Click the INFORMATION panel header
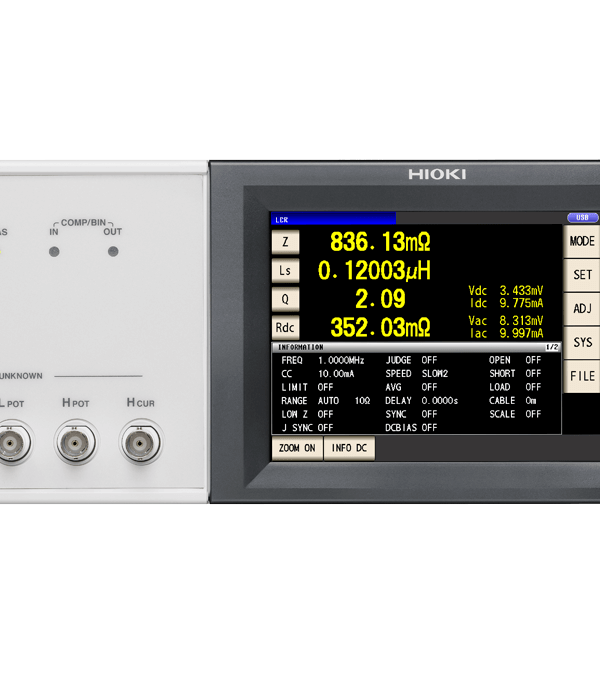The height and width of the screenshot is (694, 600). [416, 347]
